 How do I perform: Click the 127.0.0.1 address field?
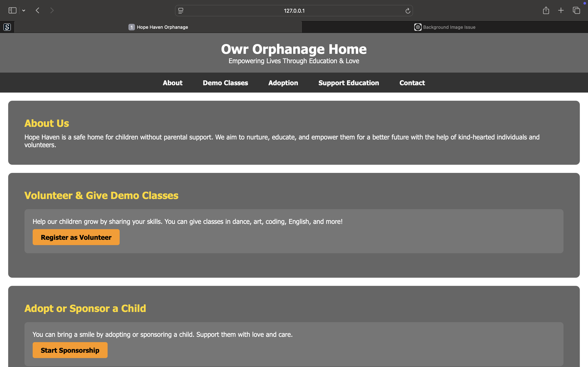[294, 11]
